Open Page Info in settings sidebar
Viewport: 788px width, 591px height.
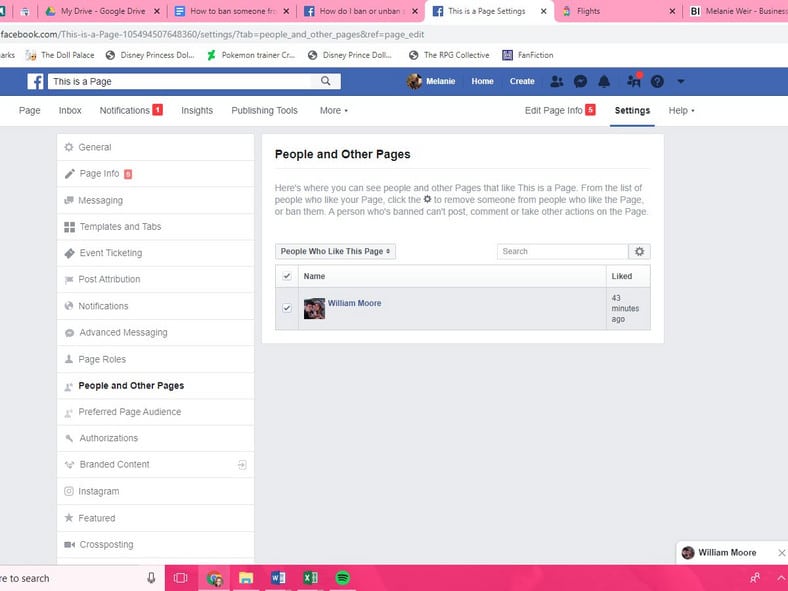(x=155, y=174)
